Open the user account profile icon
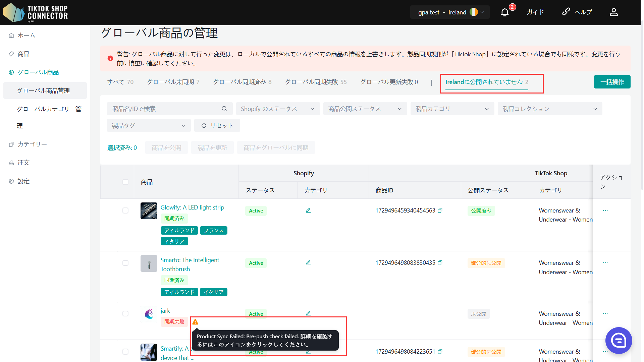Image resolution: width=644 pixels, height=362 pixels. point(614,12)
